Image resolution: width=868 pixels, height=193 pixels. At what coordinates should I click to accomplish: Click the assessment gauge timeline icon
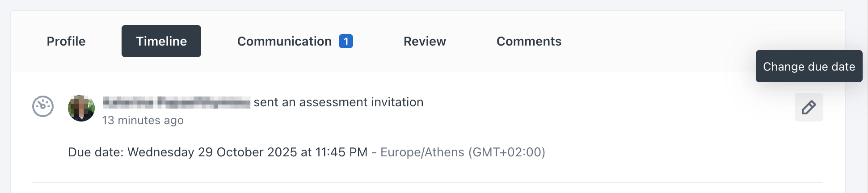(x=43, y=107)
